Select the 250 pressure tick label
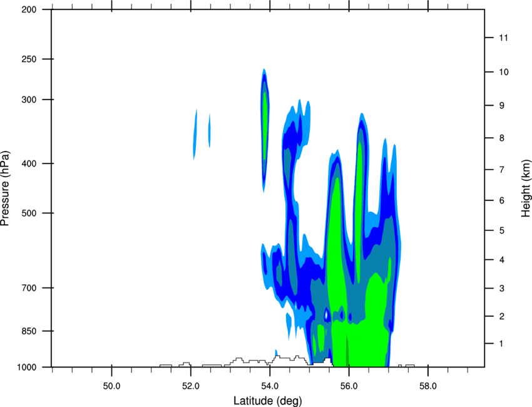 (x=29, y=59)
